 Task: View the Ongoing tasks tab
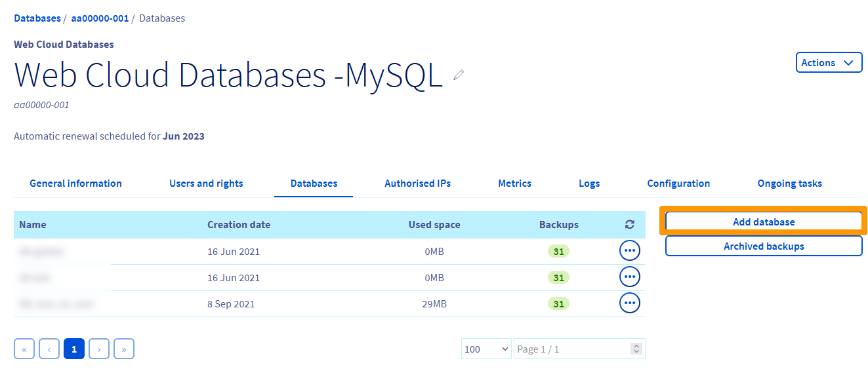coord(789,184)
